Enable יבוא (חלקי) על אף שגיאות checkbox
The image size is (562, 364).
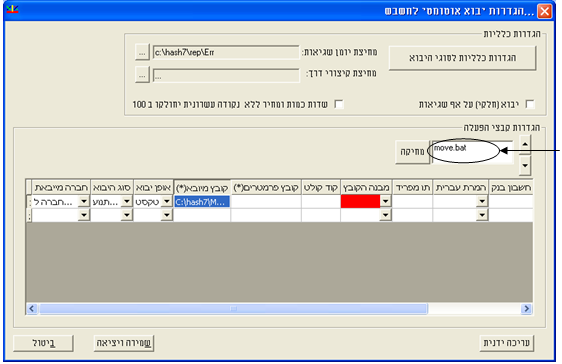(x=529, y=104)
